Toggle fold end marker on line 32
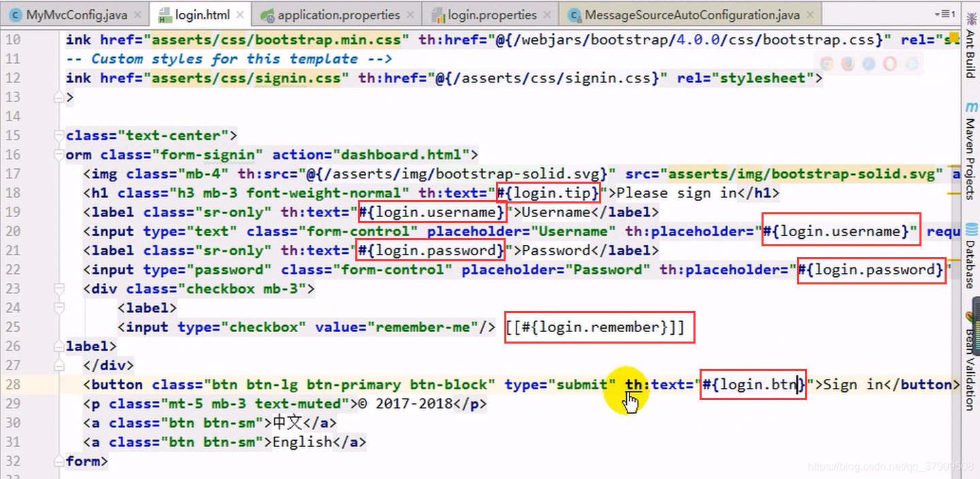The height and width of the screenshot is (479, 980). tap(59, 461)
